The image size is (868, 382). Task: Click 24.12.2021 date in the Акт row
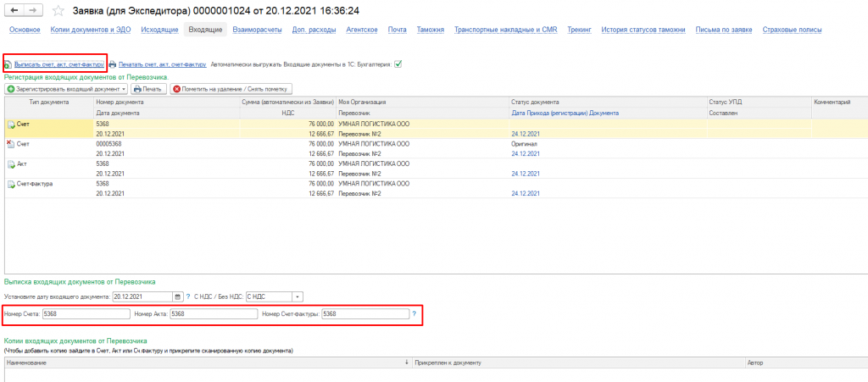[x=526, y=173]
